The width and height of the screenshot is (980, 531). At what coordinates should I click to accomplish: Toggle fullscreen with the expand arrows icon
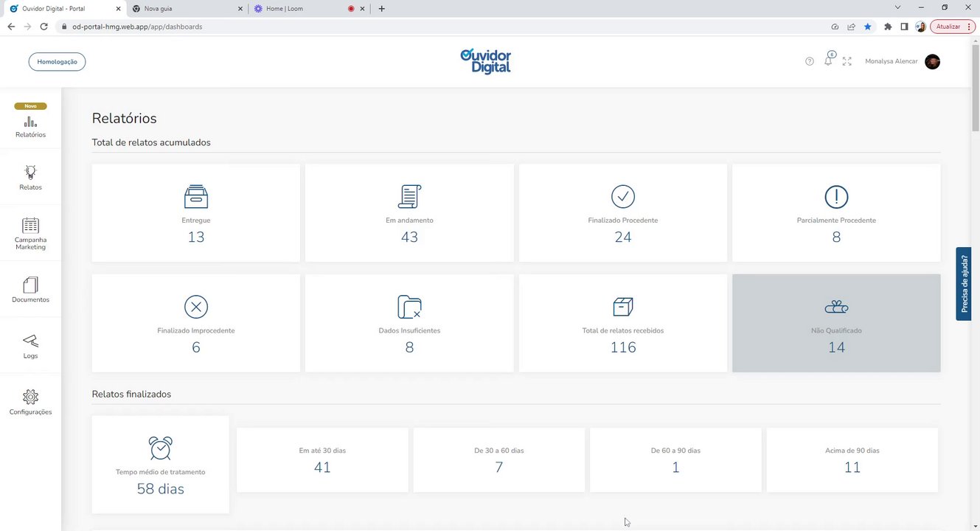click(x=847, y=61)
